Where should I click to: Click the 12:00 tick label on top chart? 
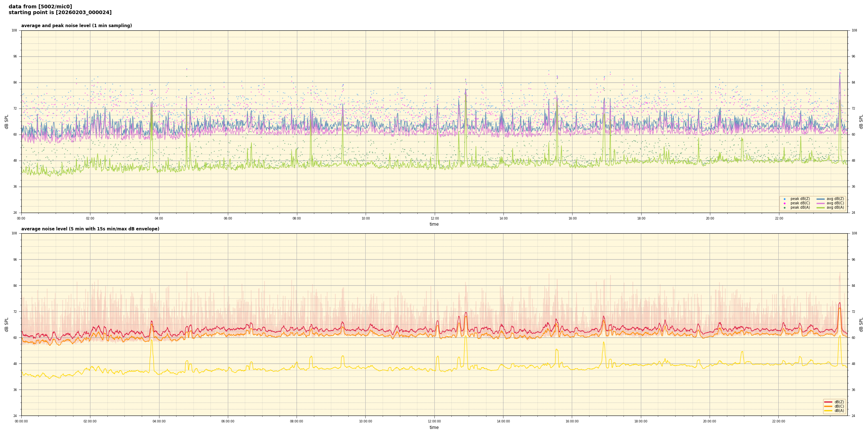434,218
